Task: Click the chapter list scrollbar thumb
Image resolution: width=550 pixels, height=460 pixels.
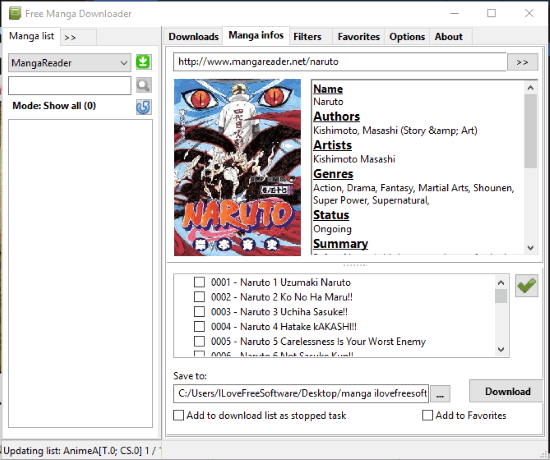Action: point(501,296)
